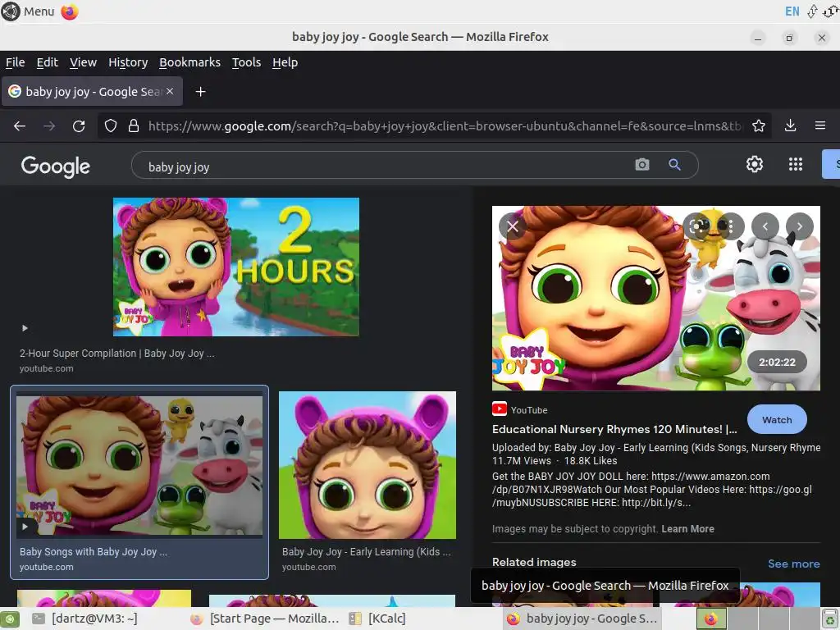Switch to KCalc taskbar item
This screenshot has width=840, height=630.
(x=377, y=619)
